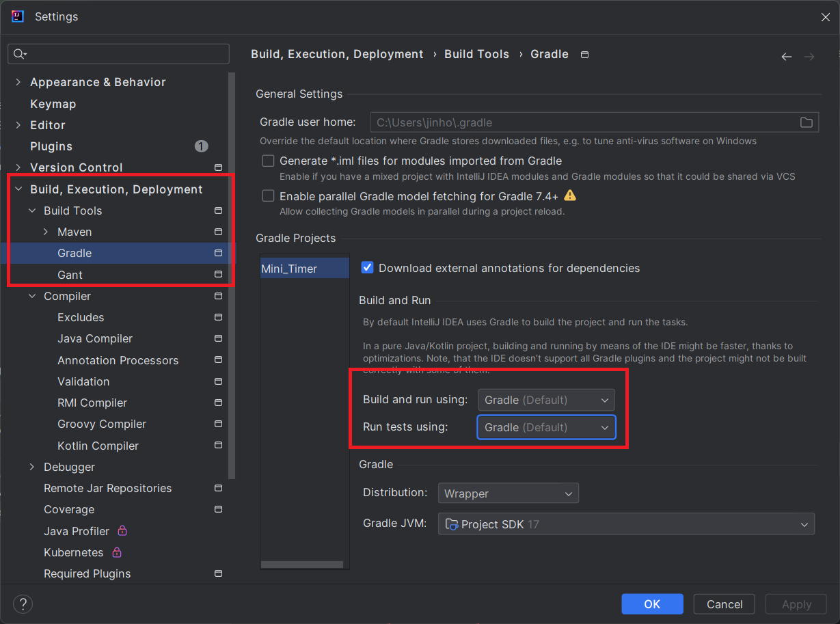Viewport: 840px width, 624px height.
Task: Click the warning icon next to parallel Gradle fetching
Action: pos(570,195)
